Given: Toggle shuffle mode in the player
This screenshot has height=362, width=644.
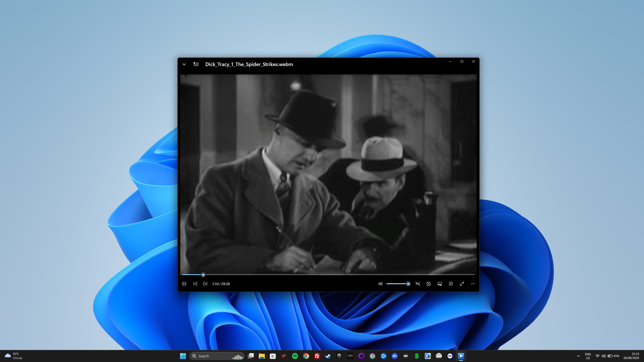Looking at the screenshot, I should [417, 284].
